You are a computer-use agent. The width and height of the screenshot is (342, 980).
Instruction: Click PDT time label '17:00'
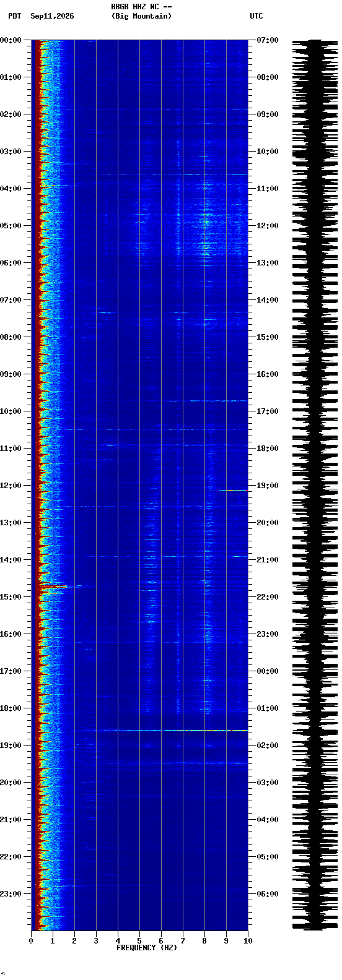pyautogui.click(x=11, y=671)
